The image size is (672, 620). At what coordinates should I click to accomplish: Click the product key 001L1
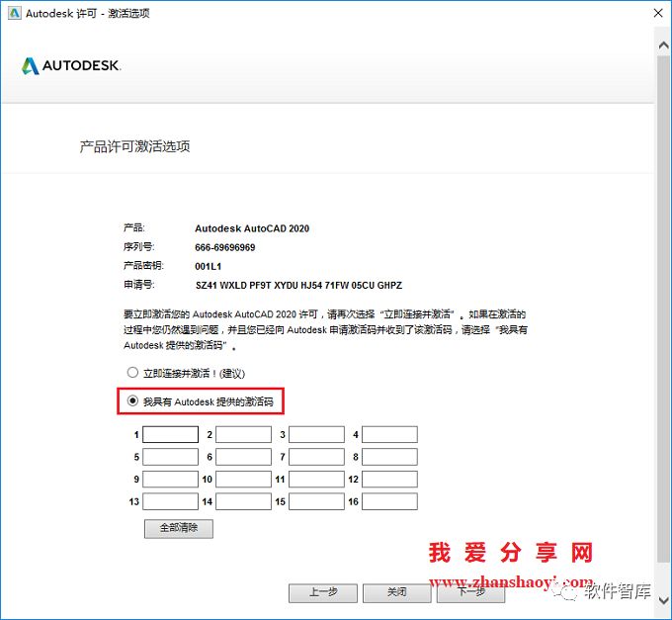208,266
